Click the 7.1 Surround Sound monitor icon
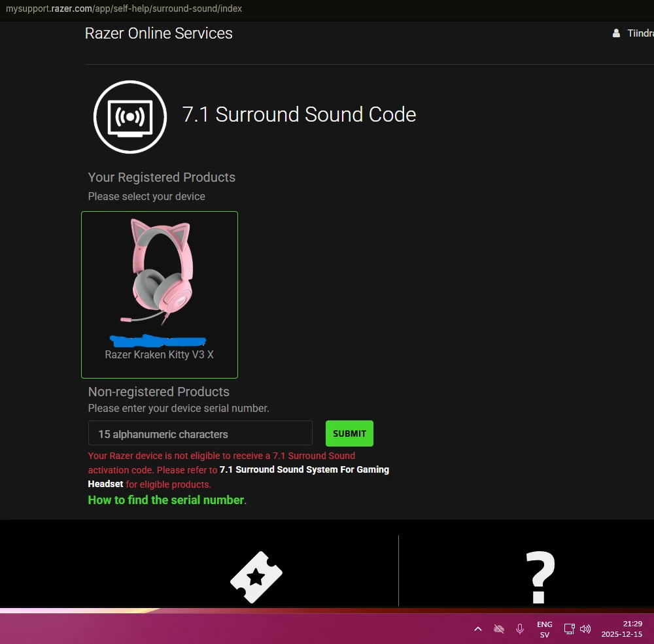Screen dimensions: 654x644 point(130,117)
